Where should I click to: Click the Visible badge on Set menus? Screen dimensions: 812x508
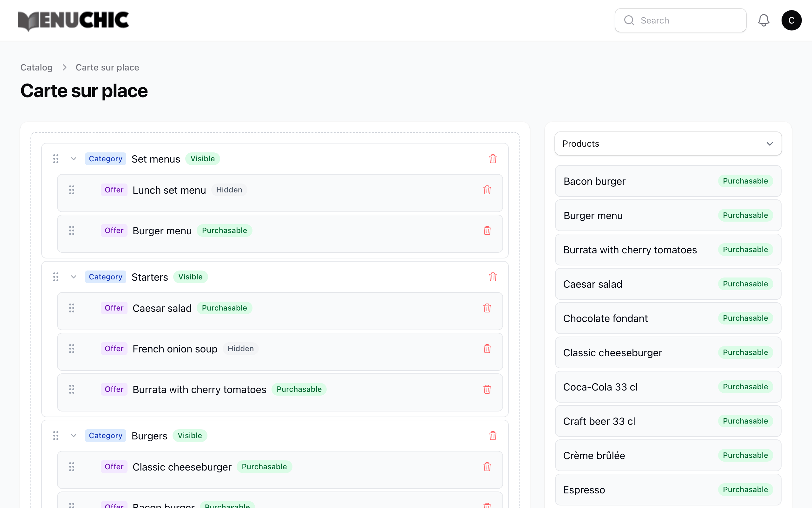coord(202,158)
